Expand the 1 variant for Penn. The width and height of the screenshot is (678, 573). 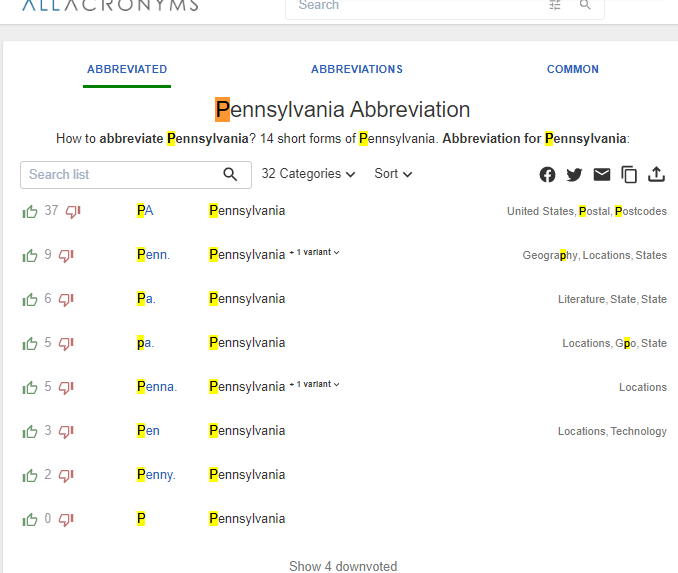[315, 252]
